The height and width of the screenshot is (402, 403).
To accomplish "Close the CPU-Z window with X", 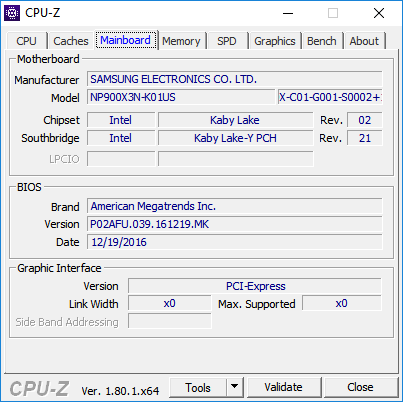I will coord(379,13).
